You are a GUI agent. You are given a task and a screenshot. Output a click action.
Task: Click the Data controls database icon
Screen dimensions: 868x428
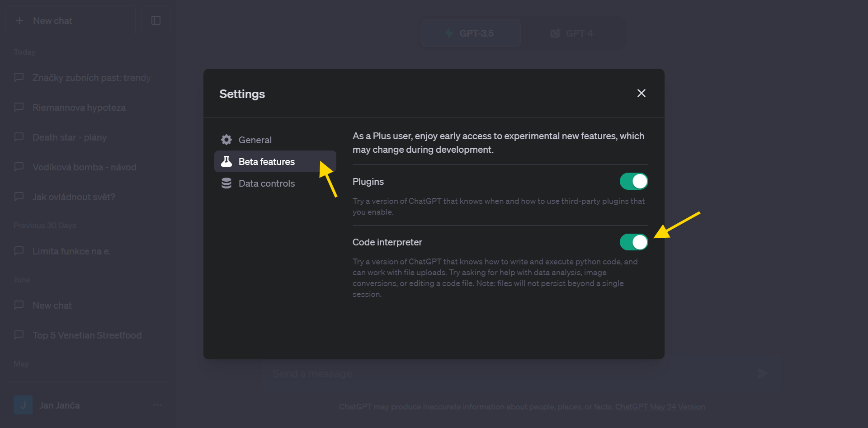[226, 183]
